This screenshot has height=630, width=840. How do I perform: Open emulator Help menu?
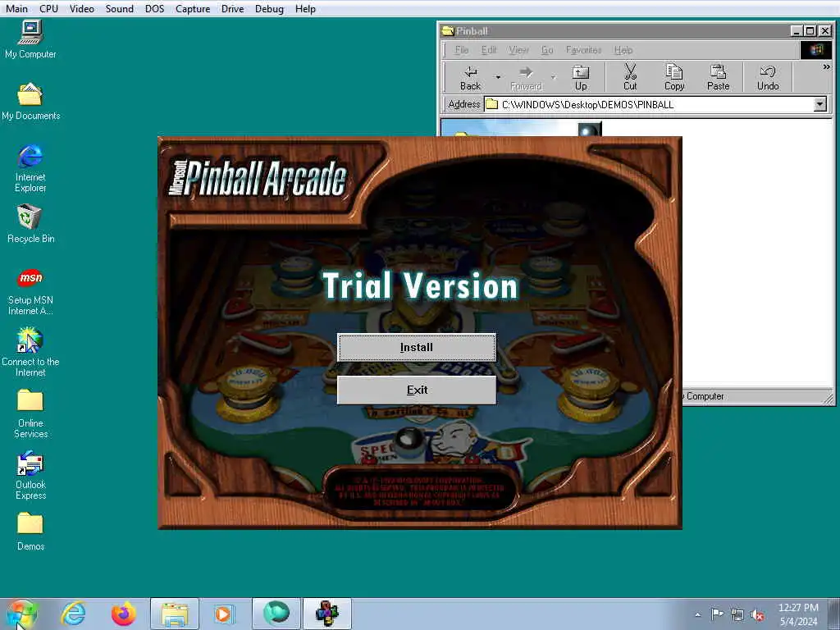click(x=305, y=8)
